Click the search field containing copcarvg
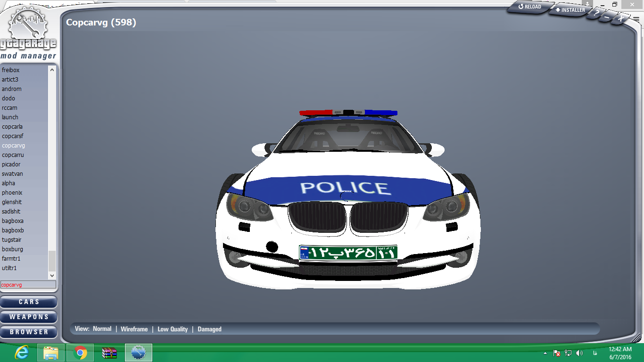Image resolution: width=644 pixels, height=362 pixels. [28, 285]
